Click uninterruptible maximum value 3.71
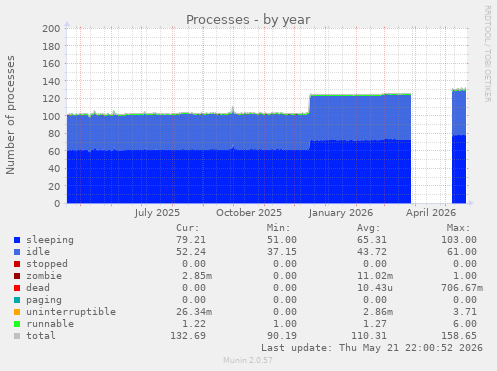This screenshot has width=497, height=371. click(x=465, y=312)
